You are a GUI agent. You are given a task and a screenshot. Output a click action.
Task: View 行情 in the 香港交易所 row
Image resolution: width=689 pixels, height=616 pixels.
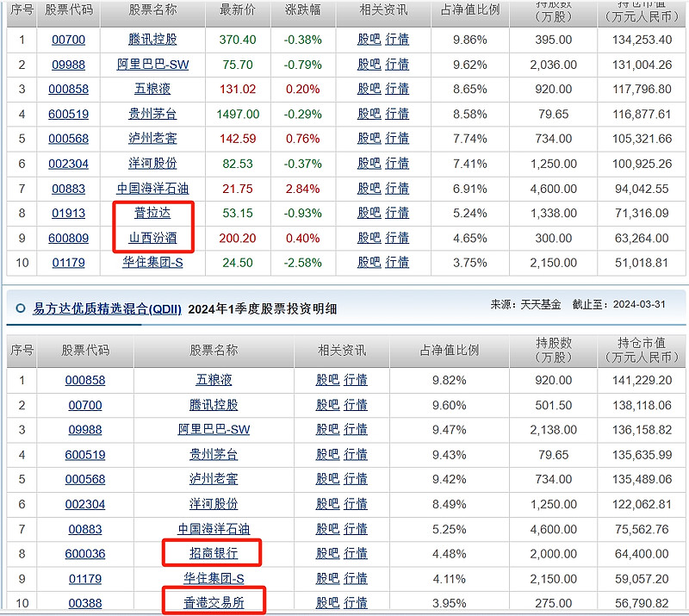[x=356, y=603]
